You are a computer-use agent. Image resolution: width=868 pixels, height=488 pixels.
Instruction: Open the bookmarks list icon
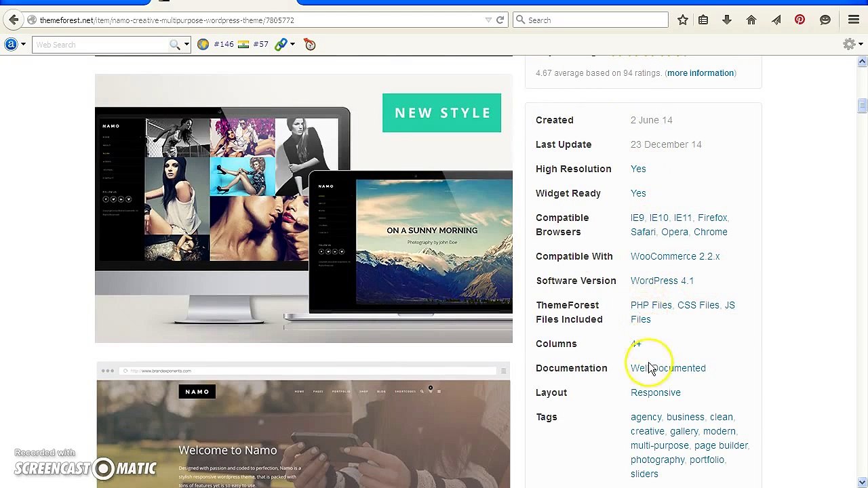pos(703,20)
